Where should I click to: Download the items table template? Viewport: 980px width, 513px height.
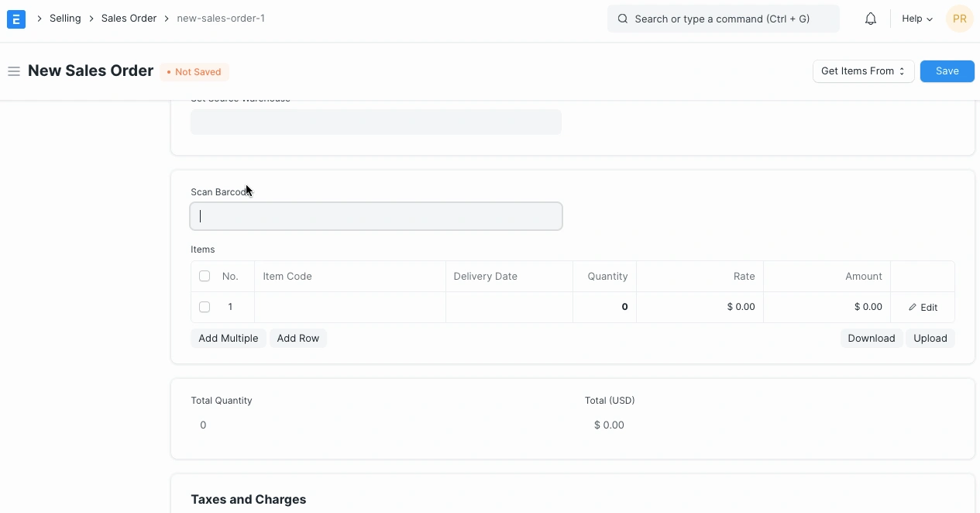(871, 338)
